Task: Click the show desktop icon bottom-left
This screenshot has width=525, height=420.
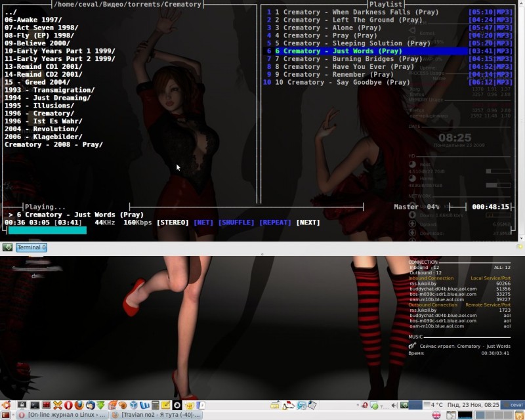Action: point(6,415)
